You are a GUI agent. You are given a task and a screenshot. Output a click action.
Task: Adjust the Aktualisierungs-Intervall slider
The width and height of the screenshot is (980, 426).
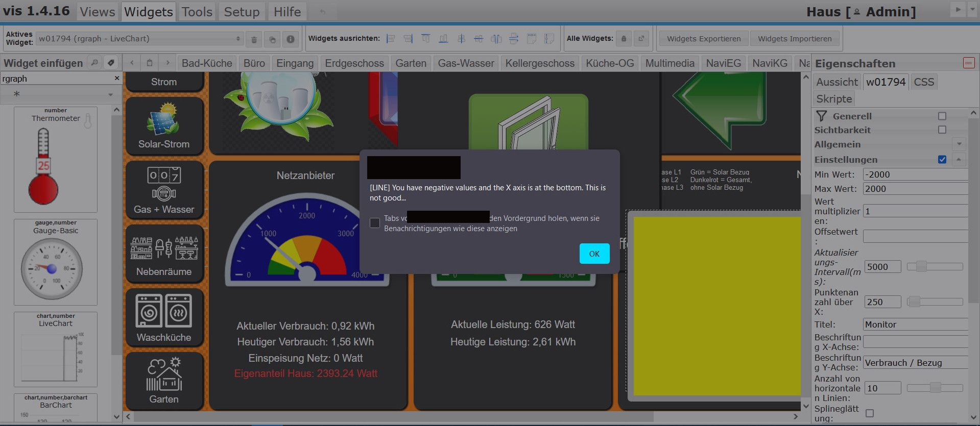[x=921, y=267]
